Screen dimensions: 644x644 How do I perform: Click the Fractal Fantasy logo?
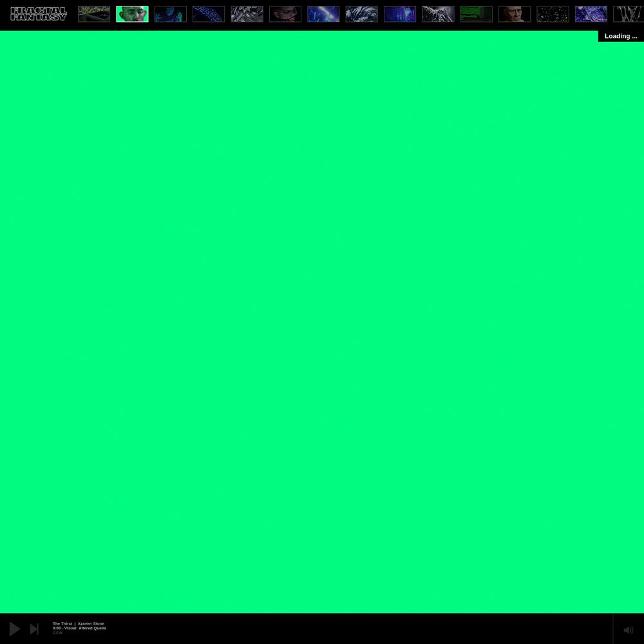point(39,14)
